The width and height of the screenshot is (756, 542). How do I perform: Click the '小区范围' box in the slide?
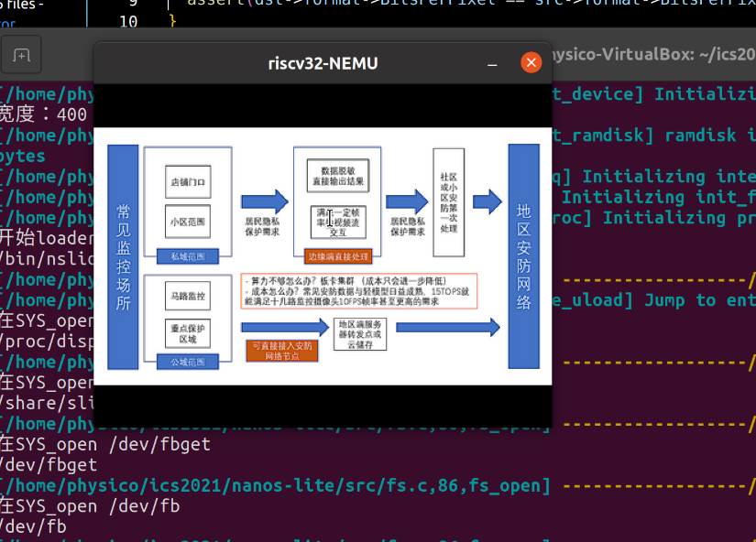tap(188, 222)
